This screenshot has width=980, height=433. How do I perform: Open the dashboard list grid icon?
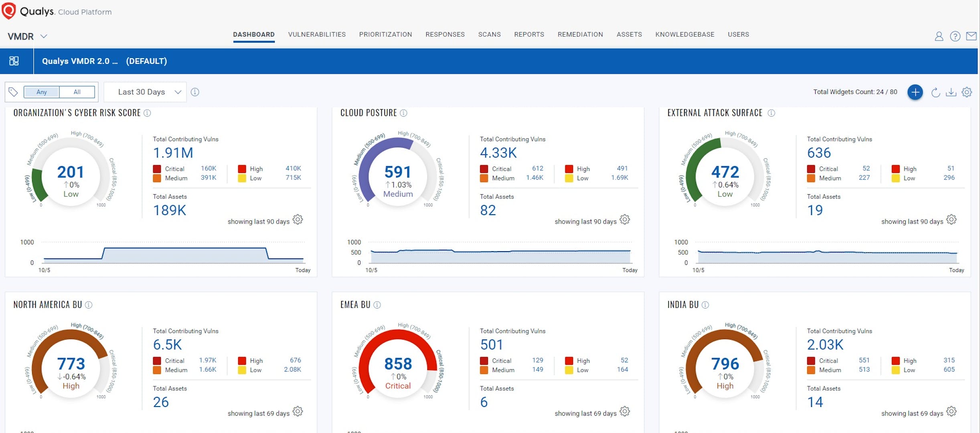pos(14,61)
